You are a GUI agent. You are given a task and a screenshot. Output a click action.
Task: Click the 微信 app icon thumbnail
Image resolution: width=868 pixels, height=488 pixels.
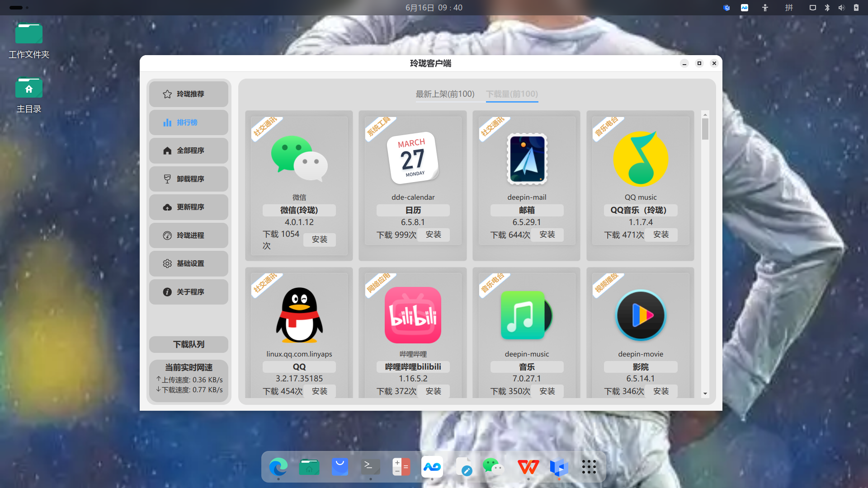tap(299, 159)
